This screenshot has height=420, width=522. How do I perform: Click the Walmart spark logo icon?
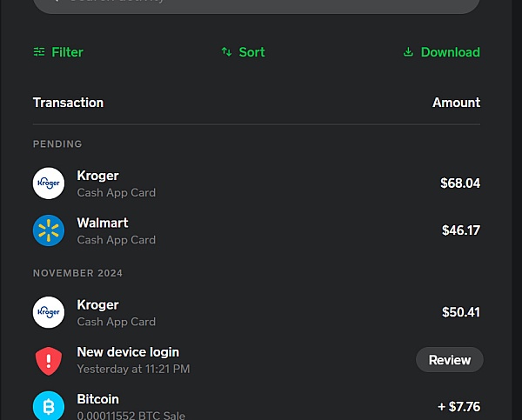click(x=49, y=230)
